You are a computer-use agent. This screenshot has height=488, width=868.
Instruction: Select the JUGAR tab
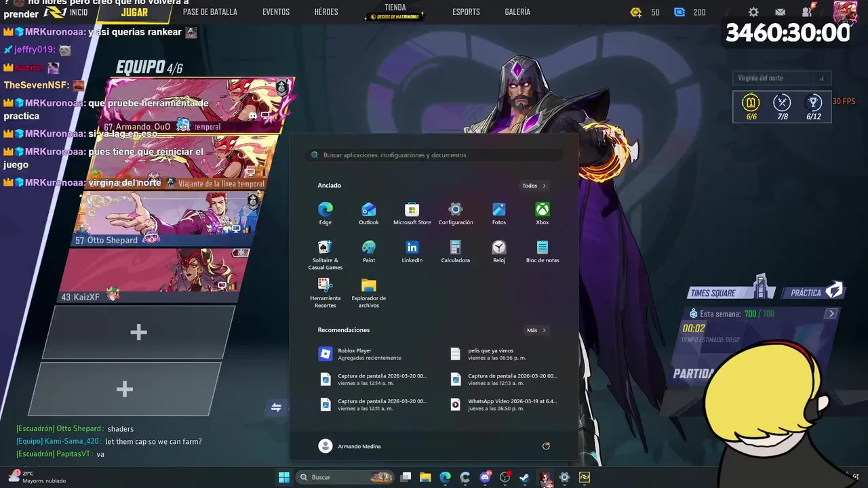pos(134,12)
